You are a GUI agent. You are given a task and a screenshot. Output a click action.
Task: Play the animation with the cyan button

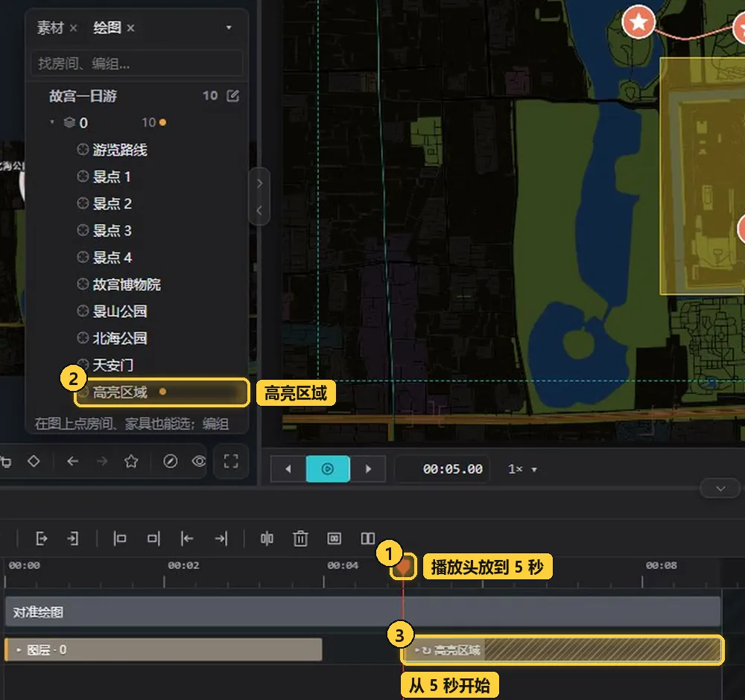[328, 469]
